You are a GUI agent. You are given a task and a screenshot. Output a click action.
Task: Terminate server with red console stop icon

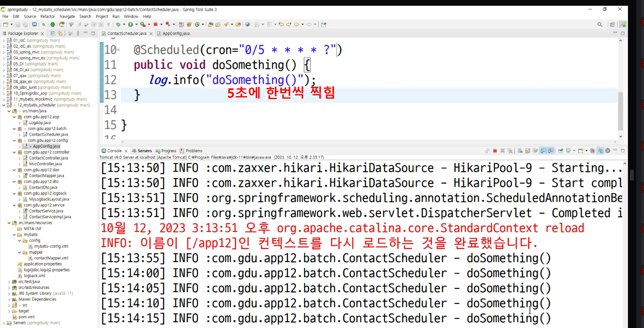tap(495, 151)
